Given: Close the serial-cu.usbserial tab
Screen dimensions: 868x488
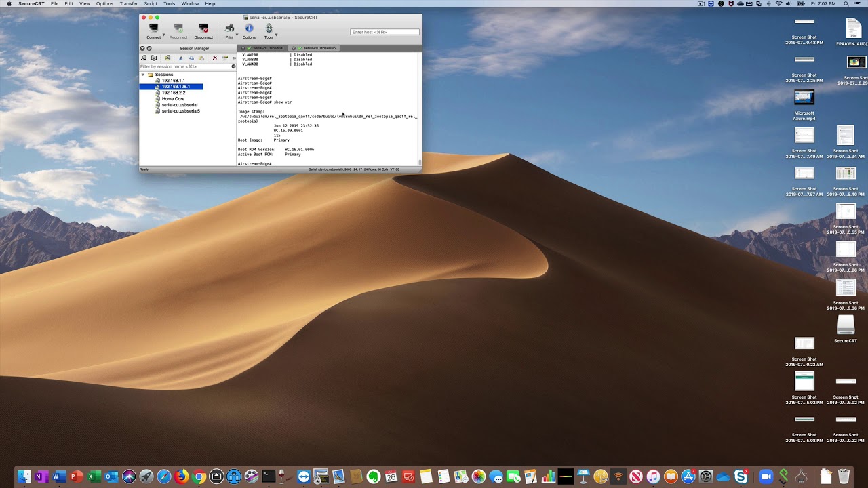Looking at the screenshot, I should click(x=243, y=48).
